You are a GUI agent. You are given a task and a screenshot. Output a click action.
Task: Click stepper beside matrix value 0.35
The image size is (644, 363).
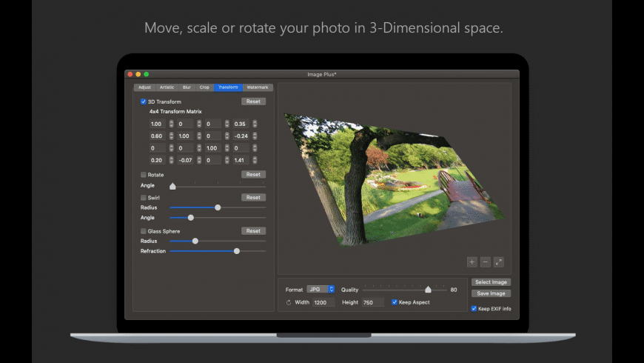[255, 124]
